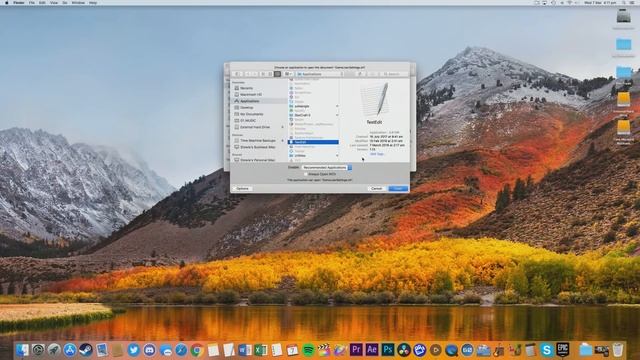Open Skype from the dock
The image size is (640, 360).
547,350
